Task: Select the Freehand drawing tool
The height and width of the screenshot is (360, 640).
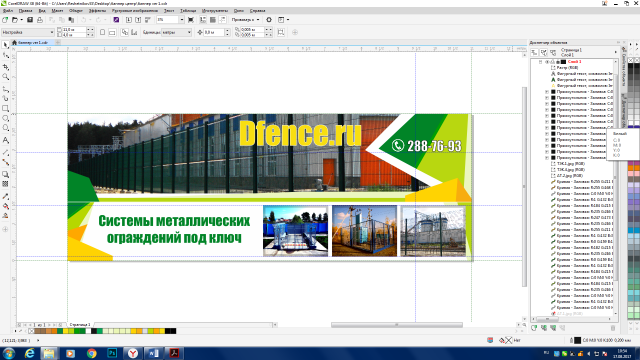Action: (5, 89)
